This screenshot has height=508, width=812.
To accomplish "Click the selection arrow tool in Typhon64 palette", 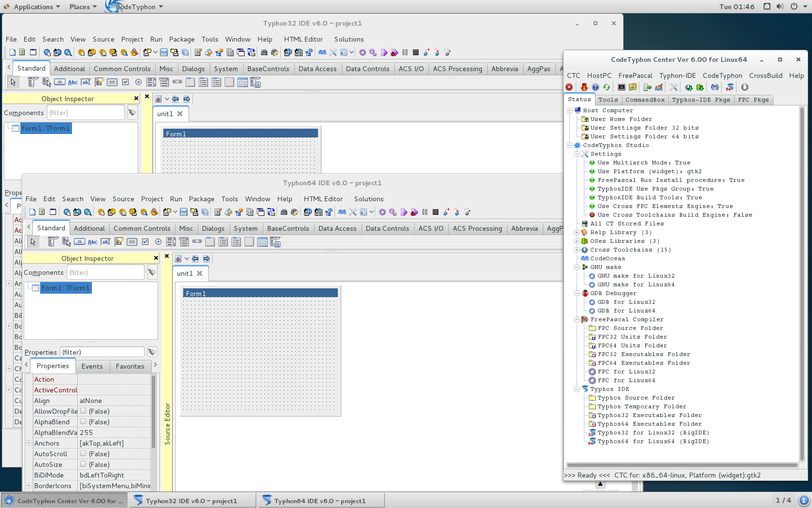I will (33, 242).
